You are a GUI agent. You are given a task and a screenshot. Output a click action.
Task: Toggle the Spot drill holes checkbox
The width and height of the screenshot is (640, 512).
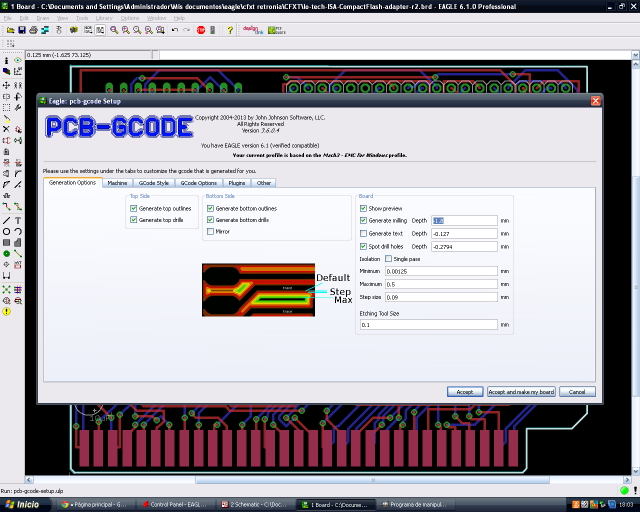[363, 247]
